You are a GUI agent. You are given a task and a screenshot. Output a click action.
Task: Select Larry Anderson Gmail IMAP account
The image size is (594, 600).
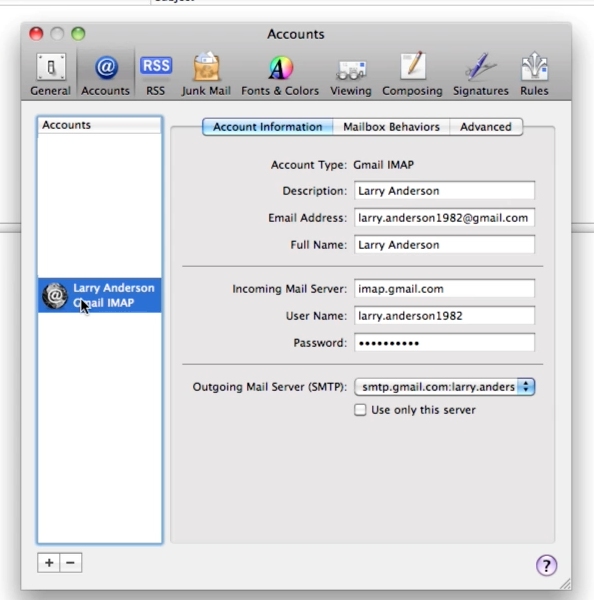[100, 295]
